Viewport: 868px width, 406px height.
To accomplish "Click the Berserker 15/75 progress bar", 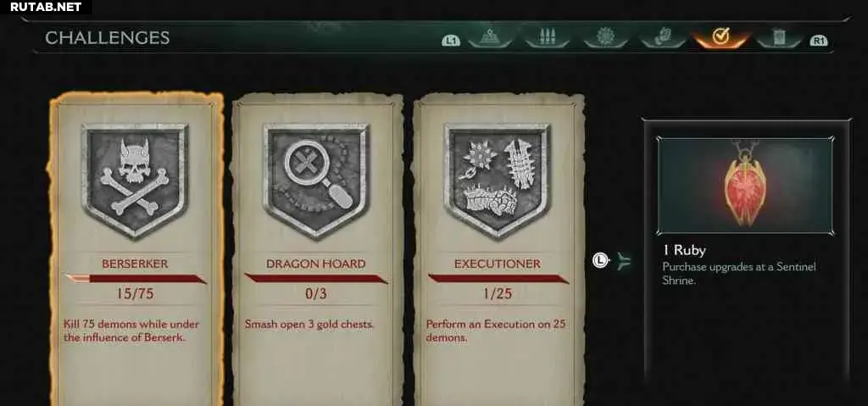I will click(x=135, y=279).
